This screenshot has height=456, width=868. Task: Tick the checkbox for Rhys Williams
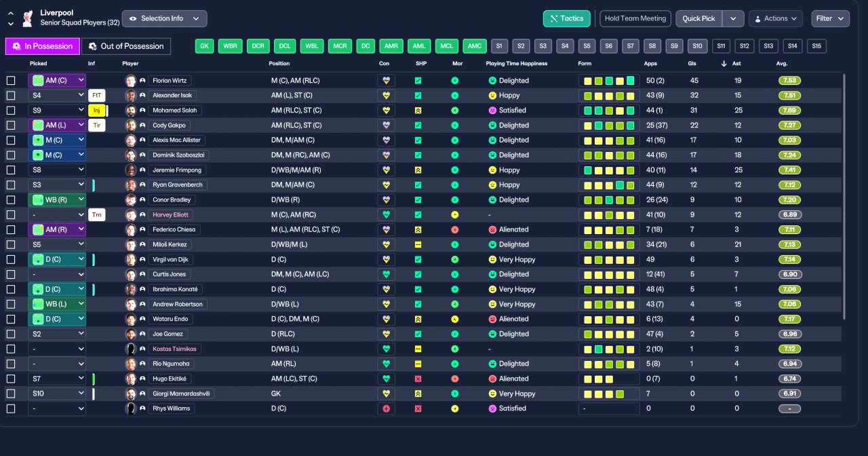tap(11, 408)
